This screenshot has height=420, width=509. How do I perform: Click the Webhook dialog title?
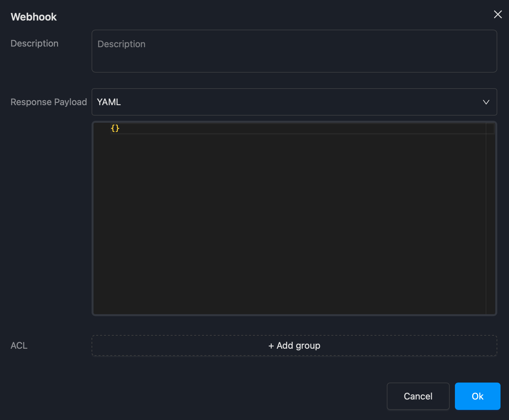[x=34, y=17]
